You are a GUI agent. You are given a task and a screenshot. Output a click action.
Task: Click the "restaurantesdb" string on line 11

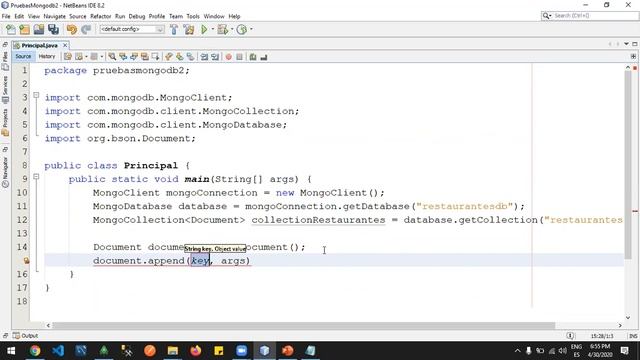click(x=464, y=206)
